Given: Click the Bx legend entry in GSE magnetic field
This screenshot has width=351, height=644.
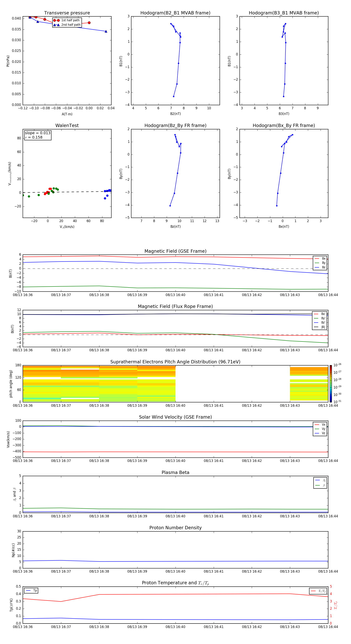Looking at the screenshot, I should [x=320, y=259].
